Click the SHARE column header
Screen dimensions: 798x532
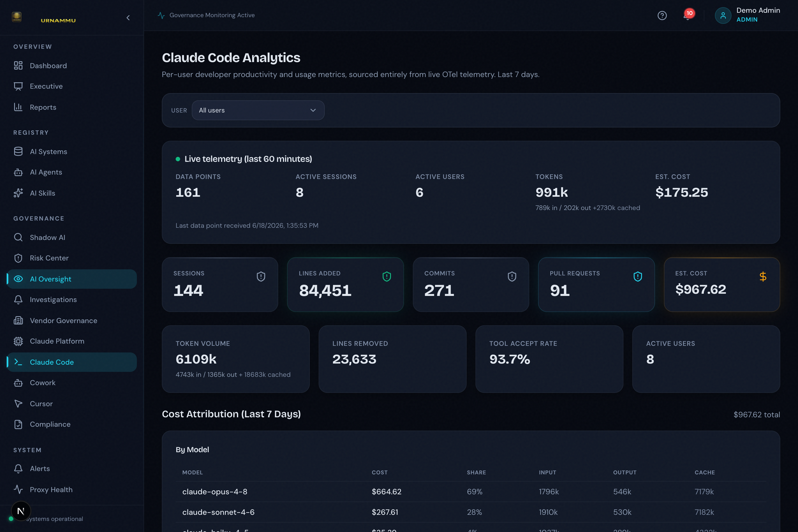point(476,472)
